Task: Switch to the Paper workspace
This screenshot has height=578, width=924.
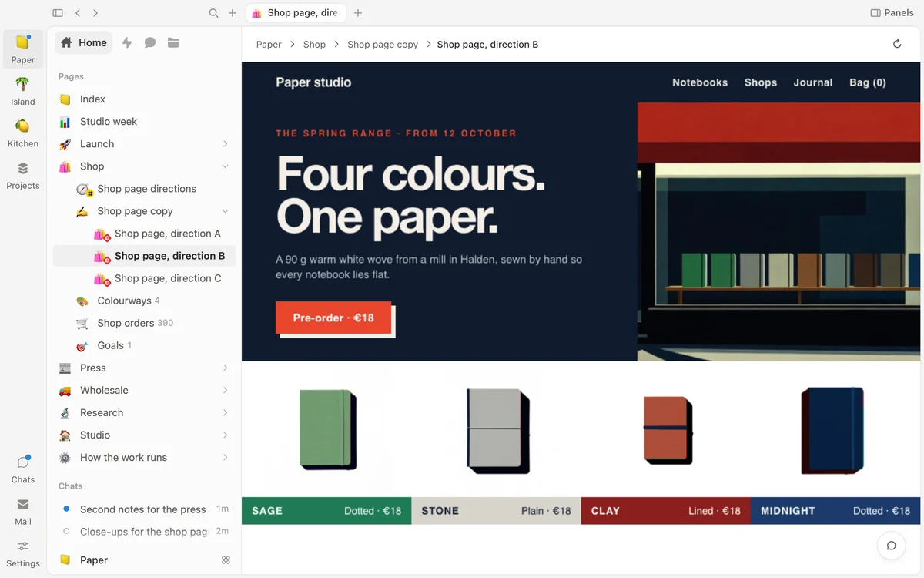Action: 23,49
